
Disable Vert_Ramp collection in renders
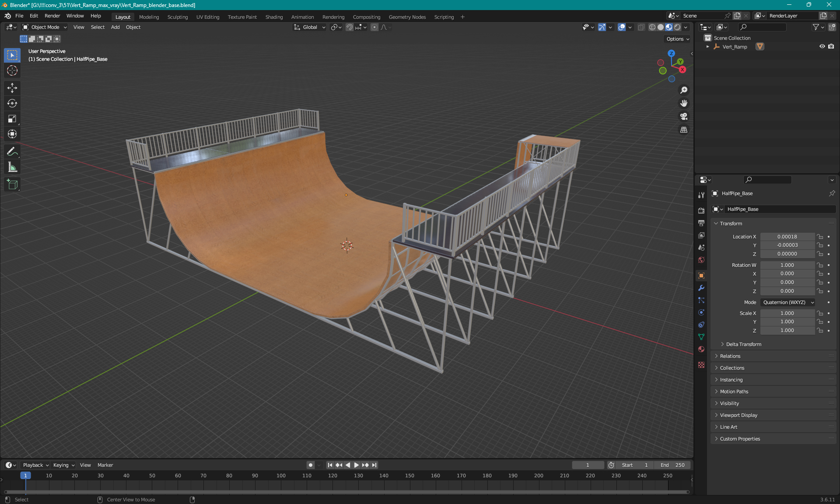[x=831, y=46]
